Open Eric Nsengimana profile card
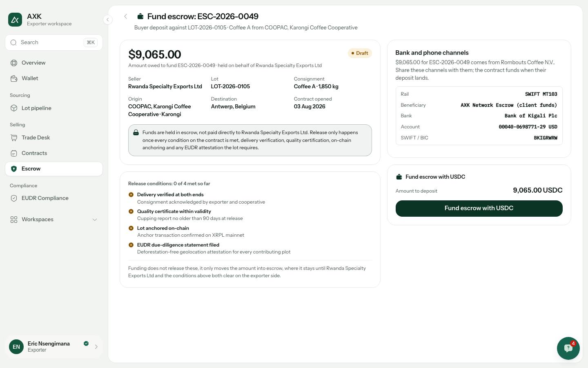This screenshot has width=588, height=368. (54, 347)
